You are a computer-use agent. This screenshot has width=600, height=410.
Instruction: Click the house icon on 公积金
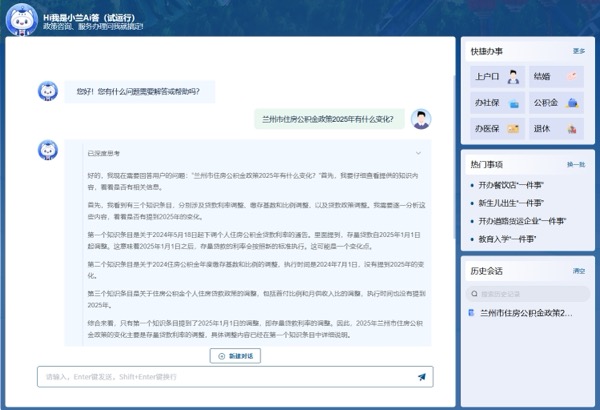[x=572, y=103]
